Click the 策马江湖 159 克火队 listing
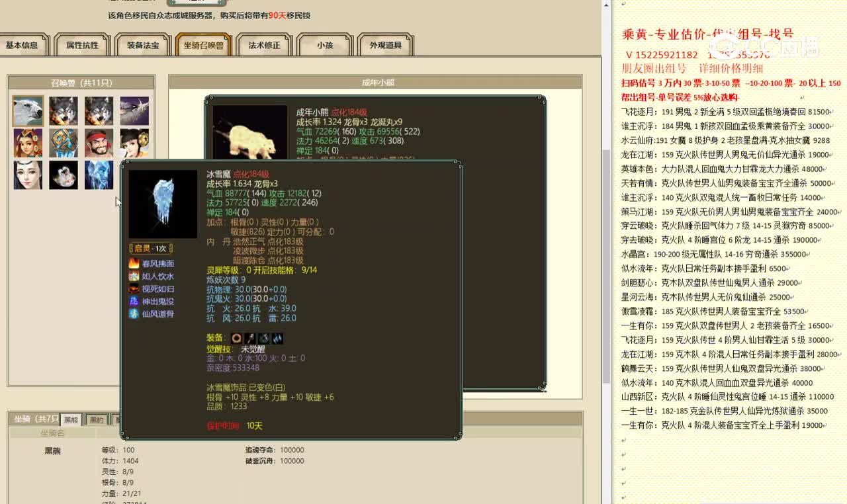The height and width of the screenshot is (504, 847). point(730,212)
